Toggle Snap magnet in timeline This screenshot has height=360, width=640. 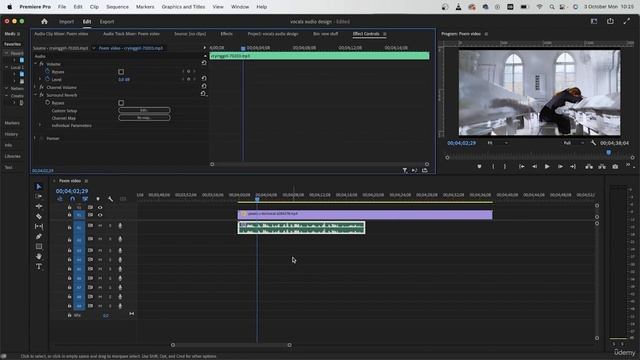point(72,199)
